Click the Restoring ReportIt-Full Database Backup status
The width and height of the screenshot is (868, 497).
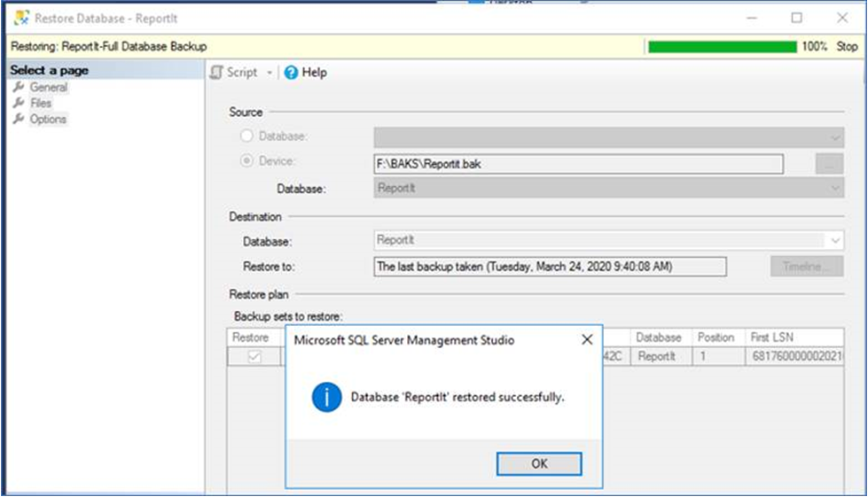click(109, 47)
